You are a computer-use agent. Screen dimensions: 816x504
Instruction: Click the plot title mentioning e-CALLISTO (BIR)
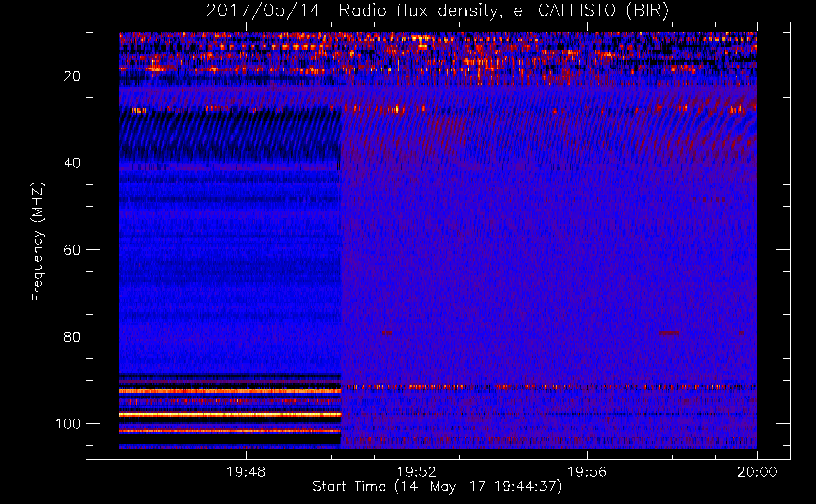[437, 11]
